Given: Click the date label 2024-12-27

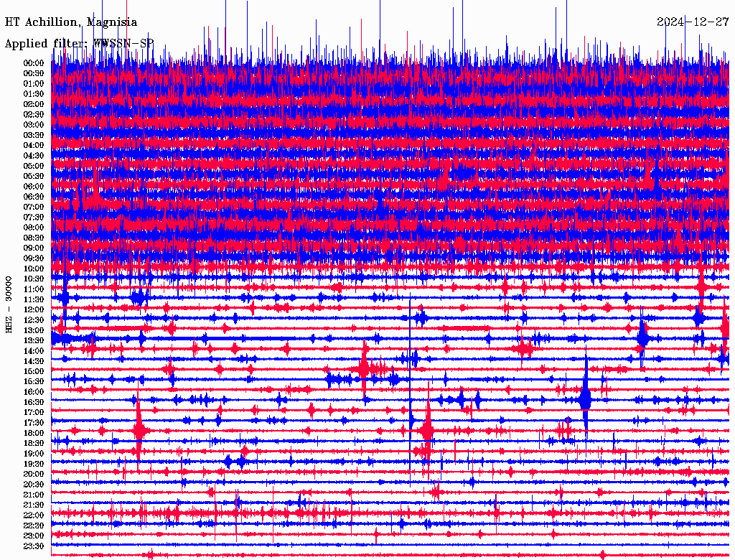Looking at the screenshot, I should click(693, 22).
